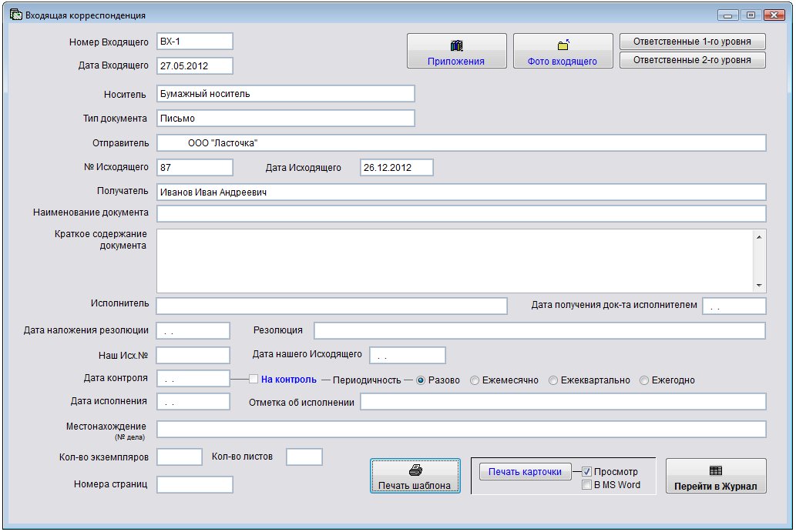Select the Разово radio button
Screen dimensions: 796x532
[x=421, y=380]
